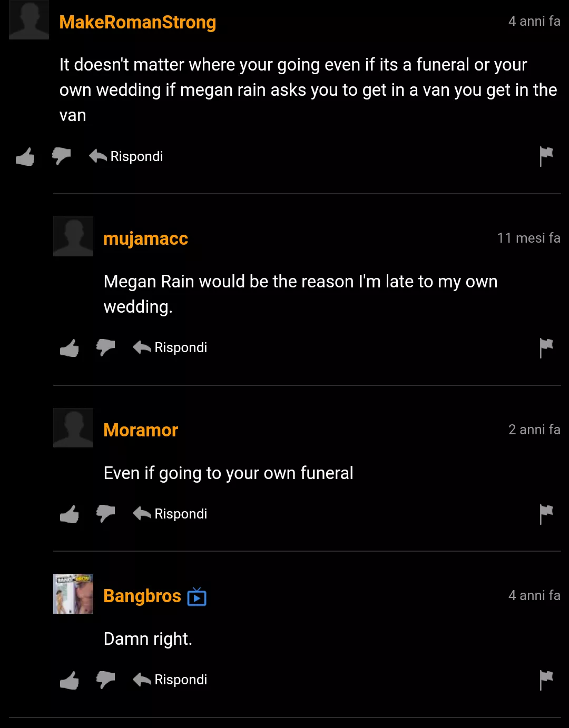Dislike Bangbros' "Damn right." reply
The width and height of the screenshot is (569, 728).
[106, 680]
